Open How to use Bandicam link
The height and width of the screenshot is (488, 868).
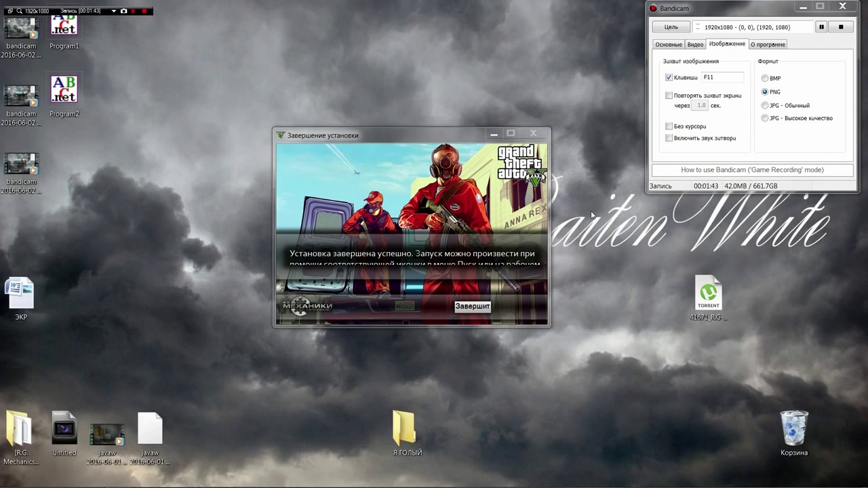pos(752,169)
